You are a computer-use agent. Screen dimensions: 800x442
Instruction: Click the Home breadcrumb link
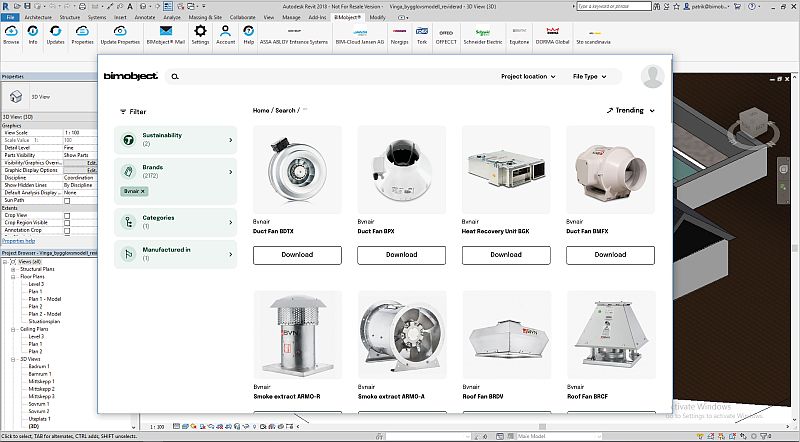pos(261,110)
